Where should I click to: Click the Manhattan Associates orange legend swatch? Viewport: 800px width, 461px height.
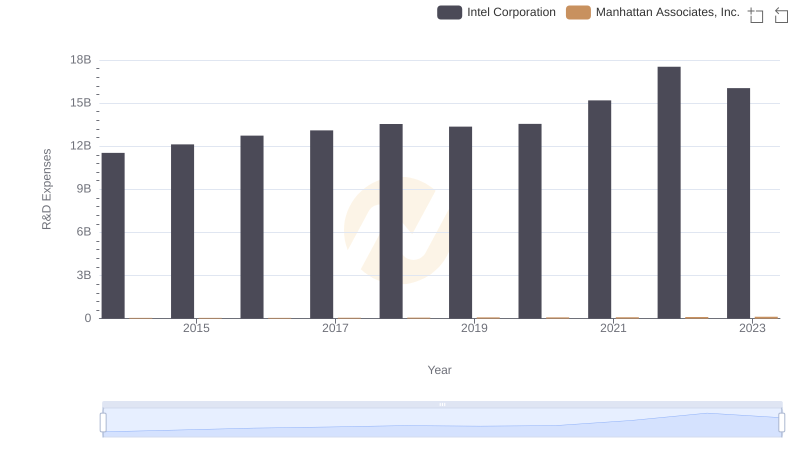click(x=578, y=12)
